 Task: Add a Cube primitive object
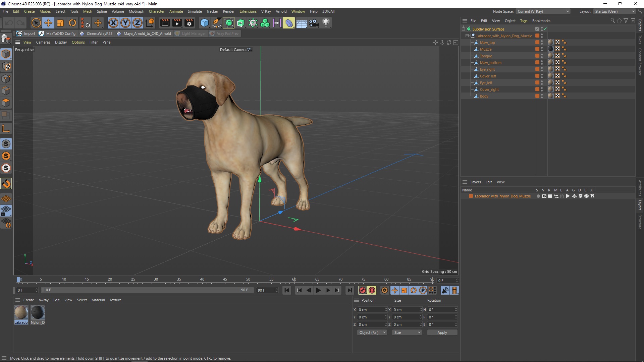click(x=204, y=23)
